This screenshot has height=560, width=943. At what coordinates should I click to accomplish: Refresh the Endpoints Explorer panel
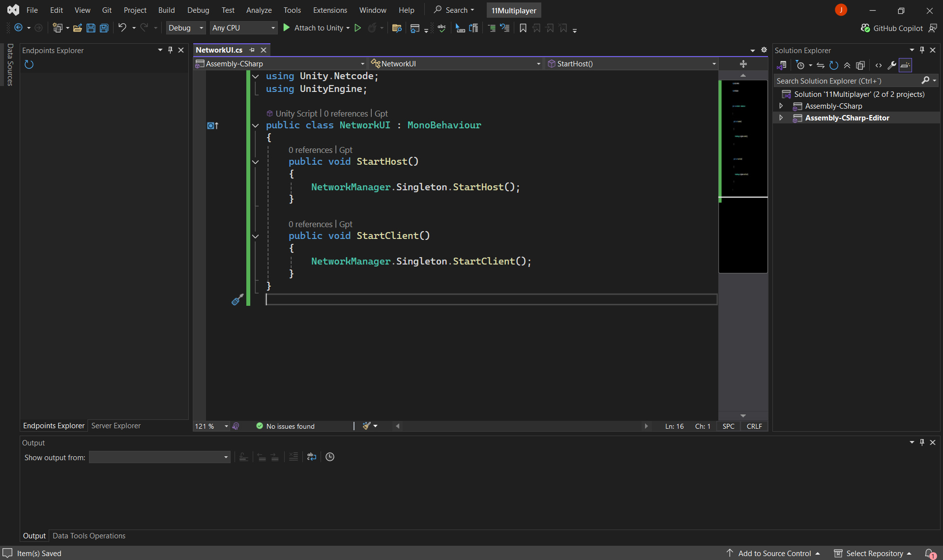[29, 64]
